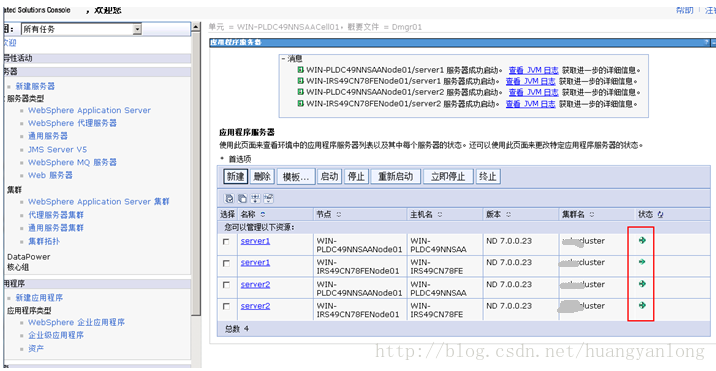
Task: Click info icon of WIN-PLDC49NNSAANode01/server2 message
Action: 300,91
